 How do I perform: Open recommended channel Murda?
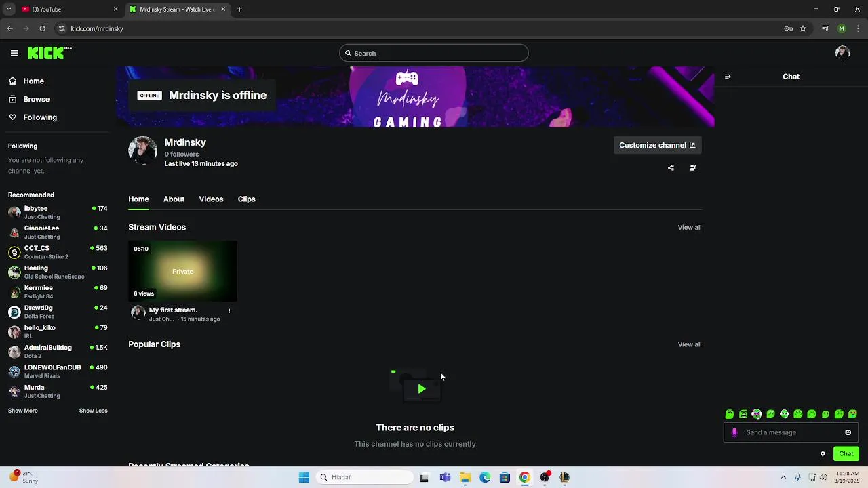coord(58,391)
